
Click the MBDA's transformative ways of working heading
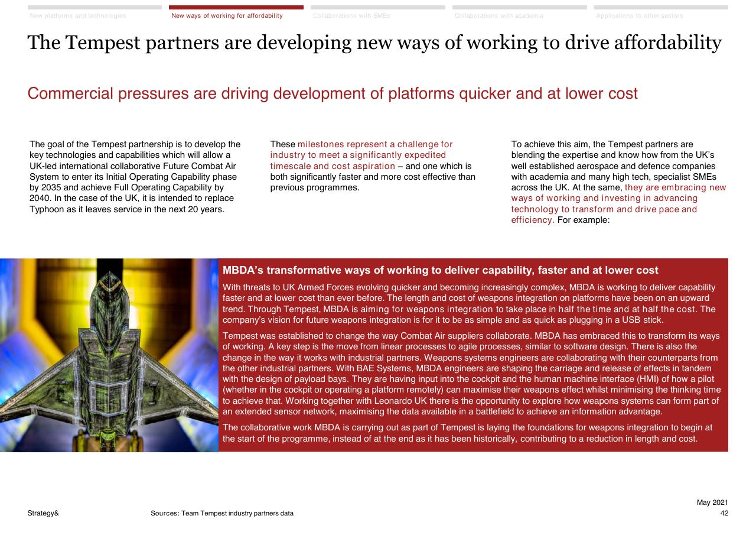440,271
